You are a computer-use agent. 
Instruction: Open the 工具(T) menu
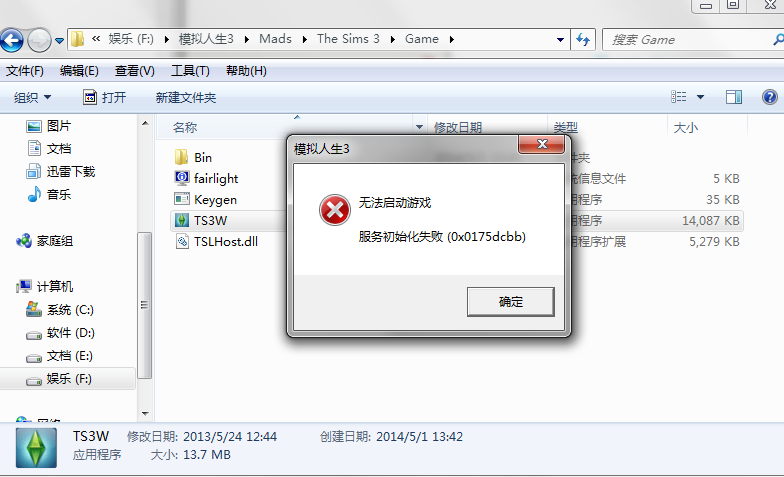click(190, 71)
